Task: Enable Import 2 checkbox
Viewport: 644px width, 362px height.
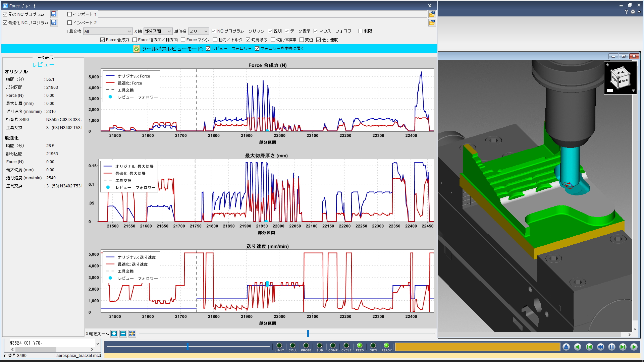Action: (x=69, y=22)
